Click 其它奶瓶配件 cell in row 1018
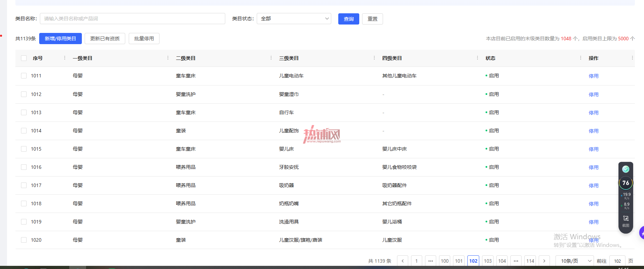 pos(397,204)
